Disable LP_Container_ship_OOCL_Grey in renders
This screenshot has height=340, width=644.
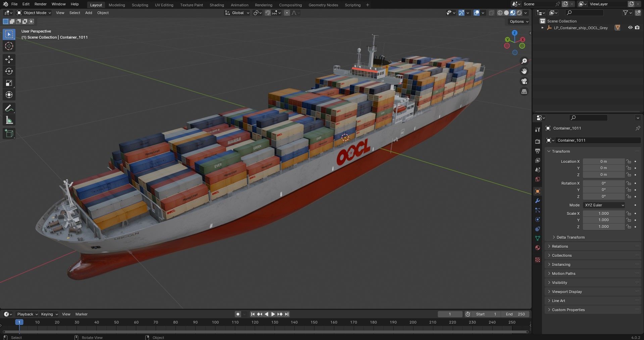(637, 28)
